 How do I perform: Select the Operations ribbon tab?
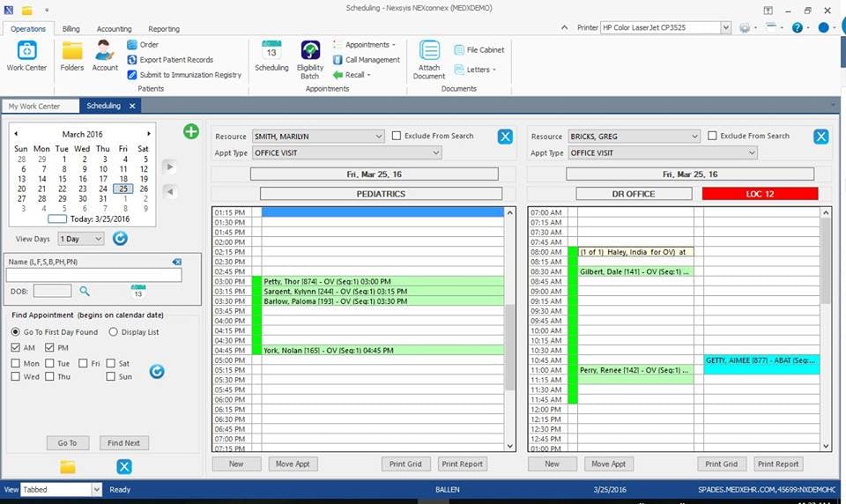tap(28, 28)
